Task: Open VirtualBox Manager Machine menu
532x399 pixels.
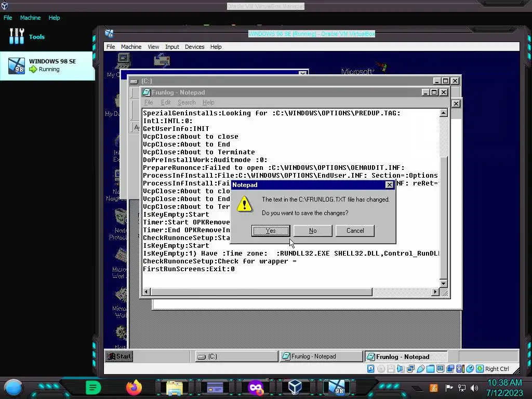Action: point(30,18)
